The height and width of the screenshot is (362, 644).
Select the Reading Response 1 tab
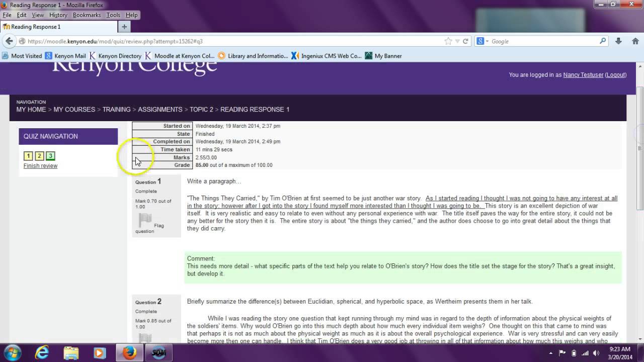(x=59, y=27)
